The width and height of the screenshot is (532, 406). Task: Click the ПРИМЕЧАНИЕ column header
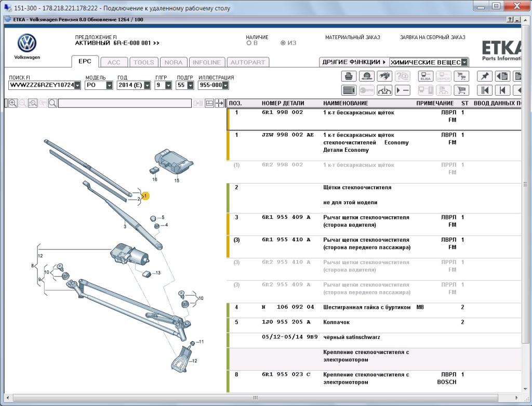coord(435,103)
